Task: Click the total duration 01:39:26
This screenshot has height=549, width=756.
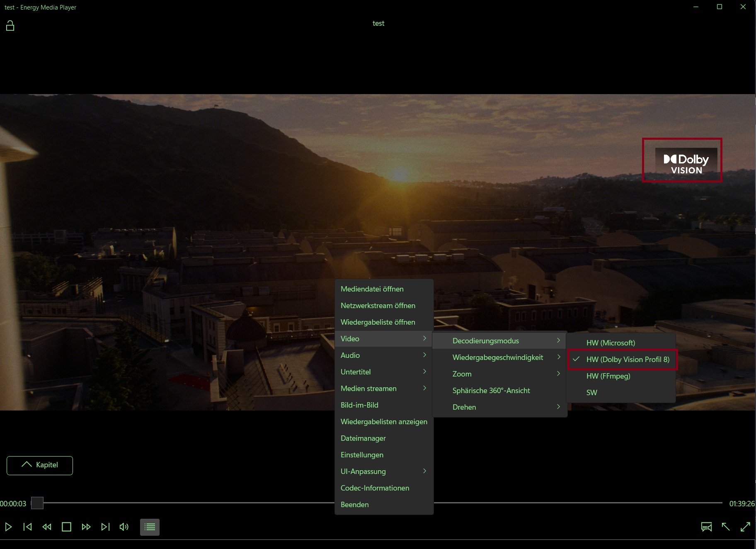Action: pyautogui.click(x=742, y=504)
